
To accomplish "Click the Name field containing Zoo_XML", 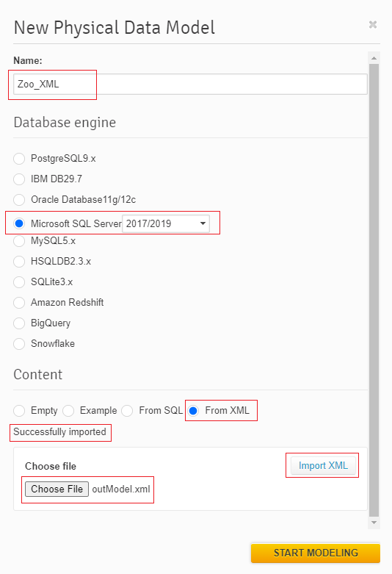I will 190,85.
